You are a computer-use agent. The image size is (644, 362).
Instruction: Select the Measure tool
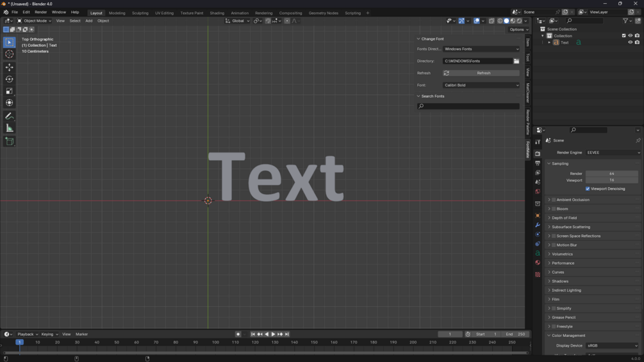(10, 129)
